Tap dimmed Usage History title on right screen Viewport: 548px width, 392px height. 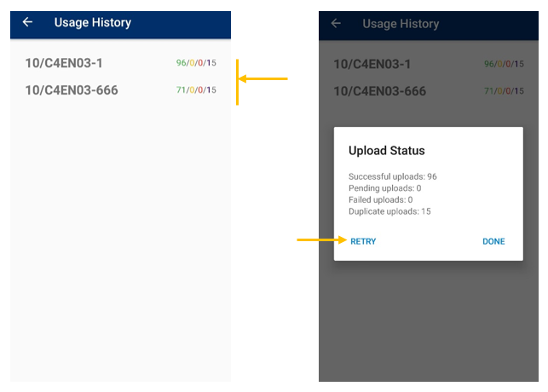pyautogui.click(x=401, y=24)
